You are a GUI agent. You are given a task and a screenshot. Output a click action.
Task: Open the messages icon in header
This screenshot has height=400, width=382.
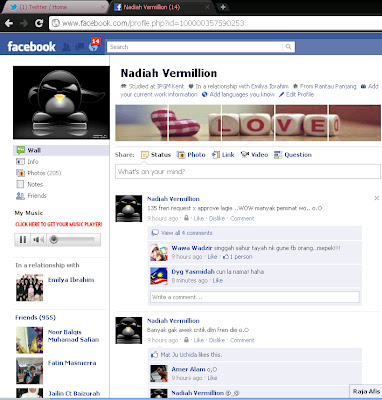(x=80, y=47)
